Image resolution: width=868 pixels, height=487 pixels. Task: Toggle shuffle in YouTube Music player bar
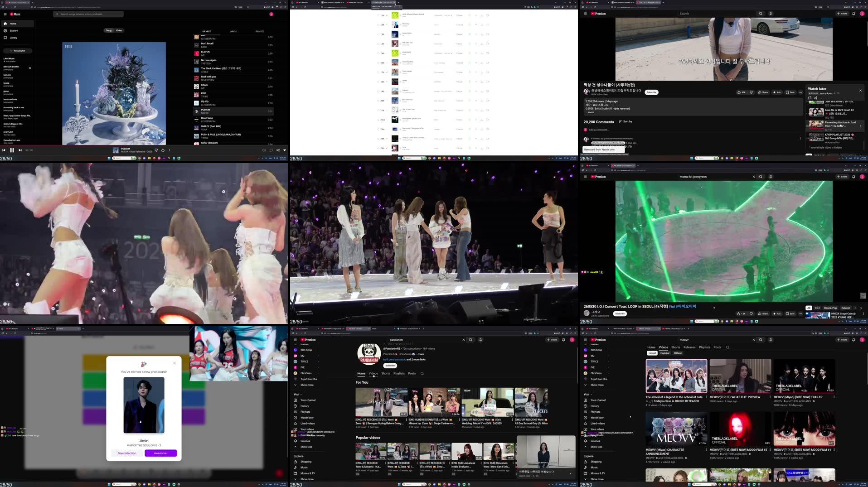tap(278, 150)
